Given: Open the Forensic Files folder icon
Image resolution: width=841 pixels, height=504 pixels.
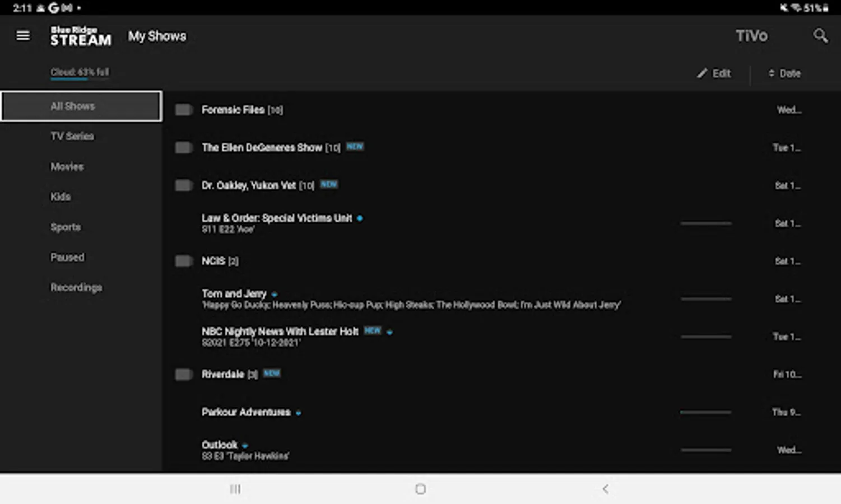Looking at the screenshot, I should (184, 110).
